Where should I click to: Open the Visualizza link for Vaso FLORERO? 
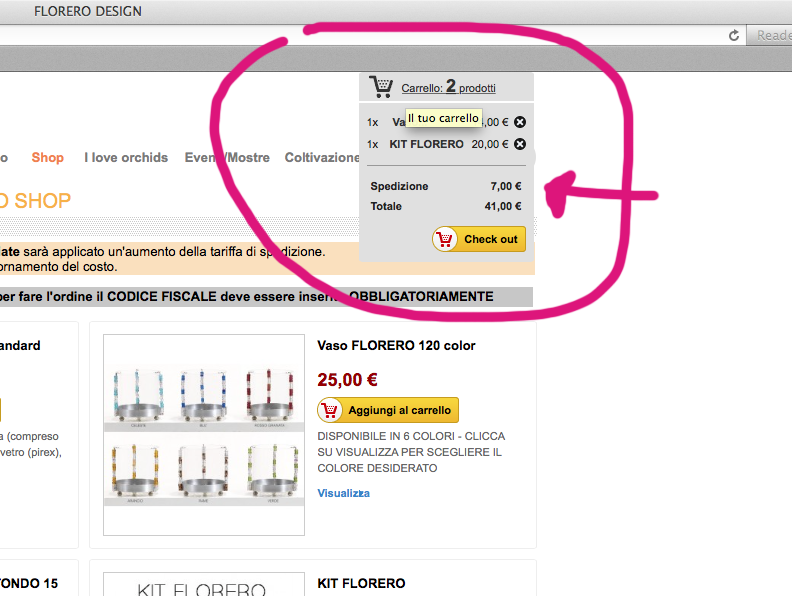343,493
